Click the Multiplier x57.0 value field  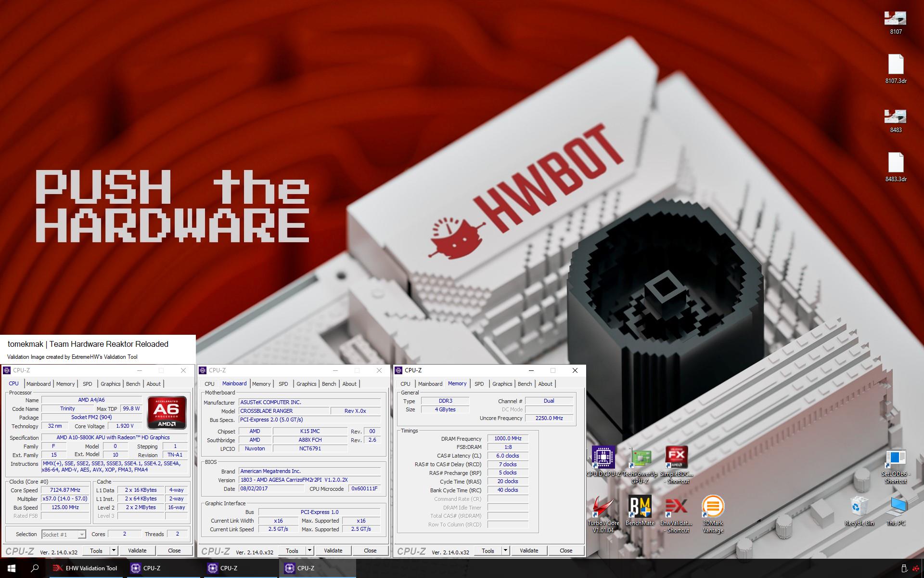tap(65, 499)
